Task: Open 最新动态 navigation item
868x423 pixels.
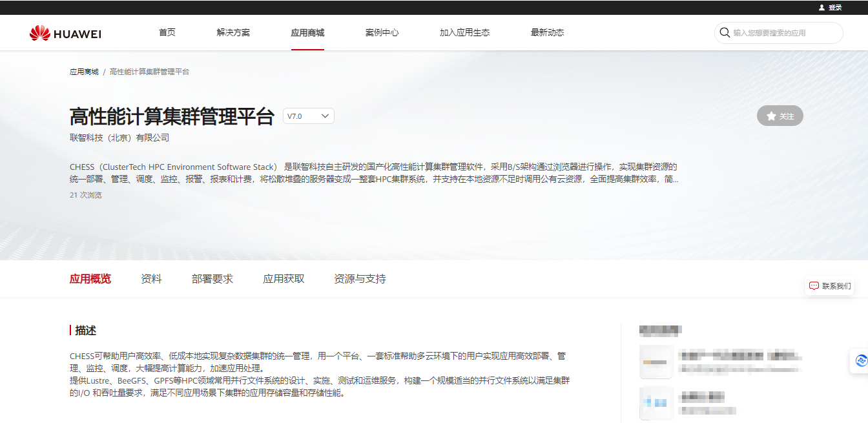Action: pyautogui.click(x=547, y=32)
